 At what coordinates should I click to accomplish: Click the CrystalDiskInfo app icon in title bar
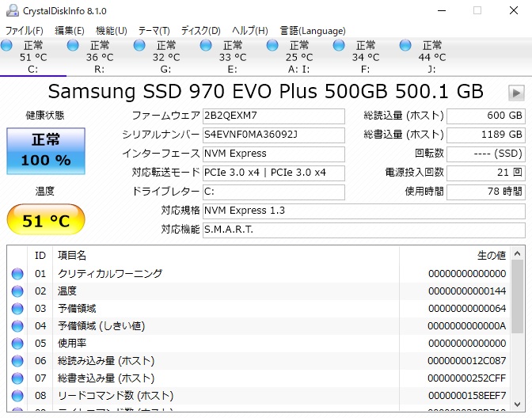[13, 10]
